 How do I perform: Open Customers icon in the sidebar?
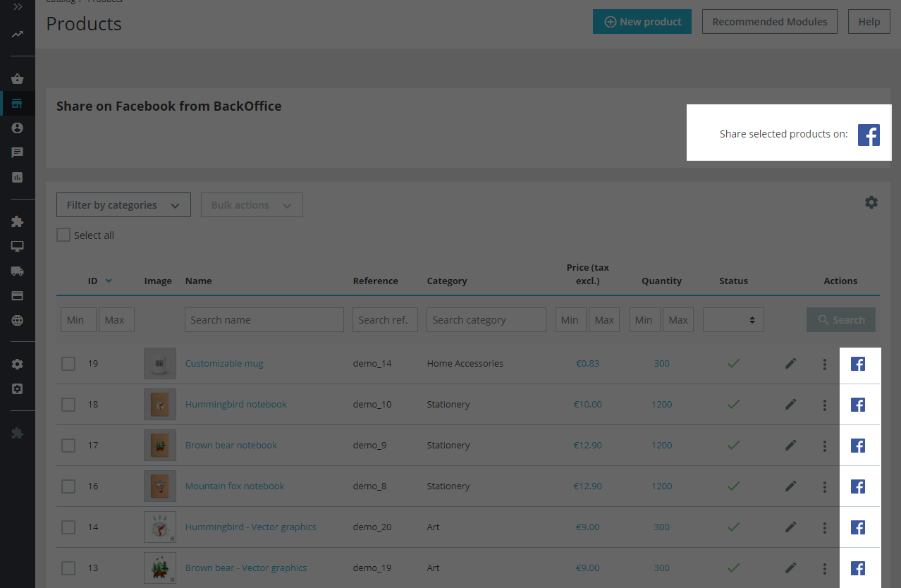(x=18, y=128)
